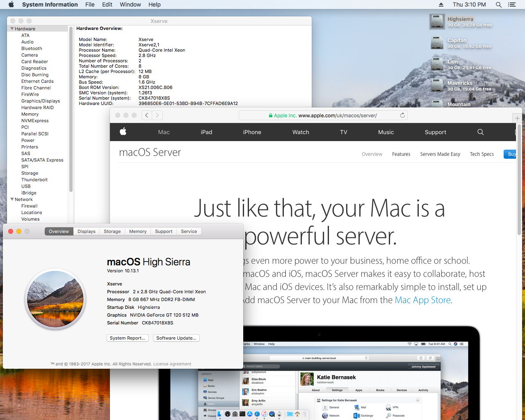Image resolution: width=525 pixels, height=420 pixels.
Task: Select Graphics/Displays in the sidebar
Action: click(41, 101)
